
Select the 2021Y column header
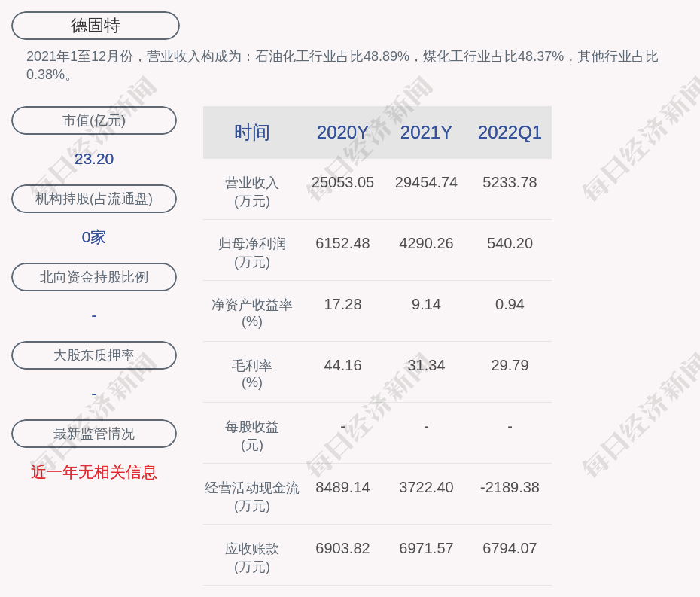pyautogui.click(x=426, y=132)
